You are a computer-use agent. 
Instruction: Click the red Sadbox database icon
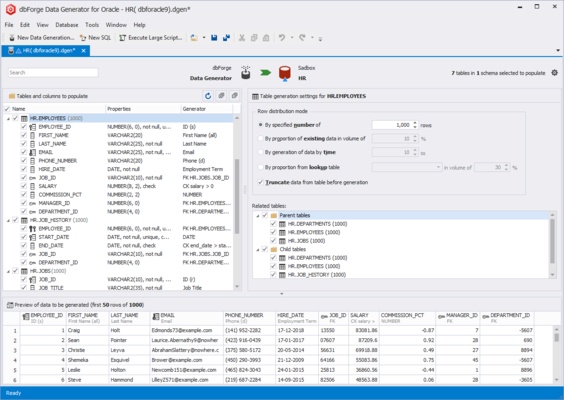pyautogui.click(x=285, y=73)
